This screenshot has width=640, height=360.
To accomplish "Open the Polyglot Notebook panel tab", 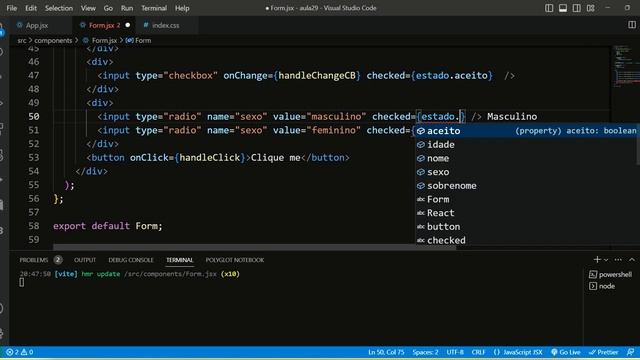I will coord(235,260).
